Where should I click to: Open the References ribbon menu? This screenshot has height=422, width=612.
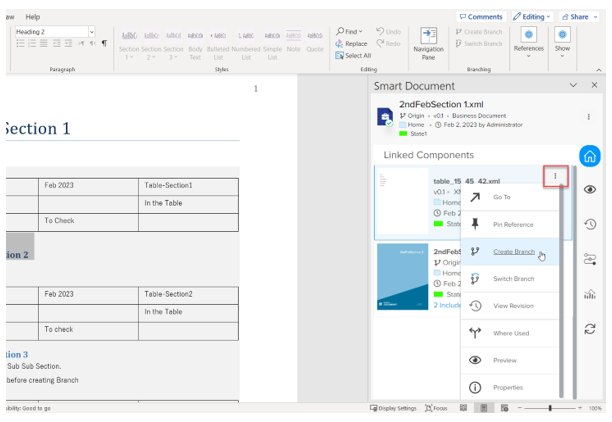pyautogui.click(x=528, y=43)
